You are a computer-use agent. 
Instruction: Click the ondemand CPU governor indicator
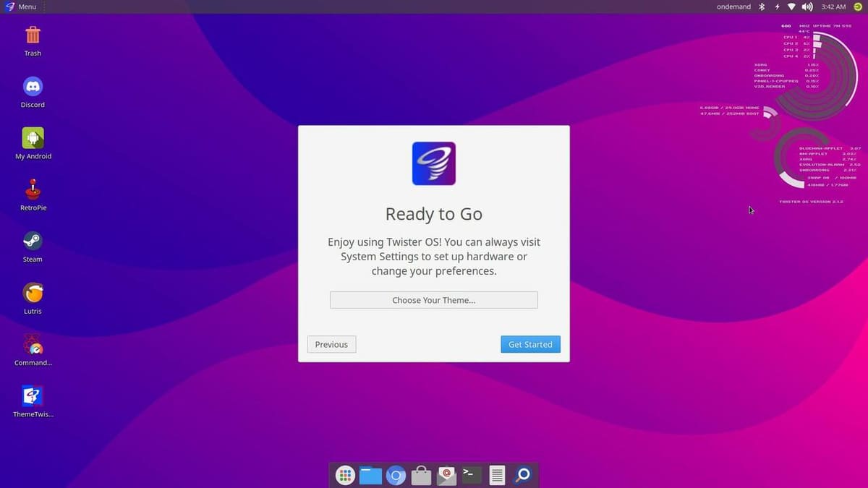point(734,7)
